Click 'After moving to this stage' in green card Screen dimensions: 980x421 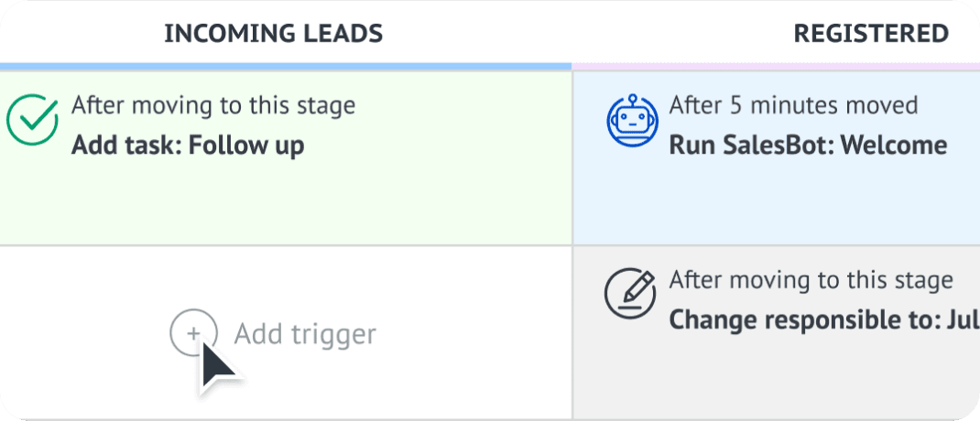click(x=213, y=105)
